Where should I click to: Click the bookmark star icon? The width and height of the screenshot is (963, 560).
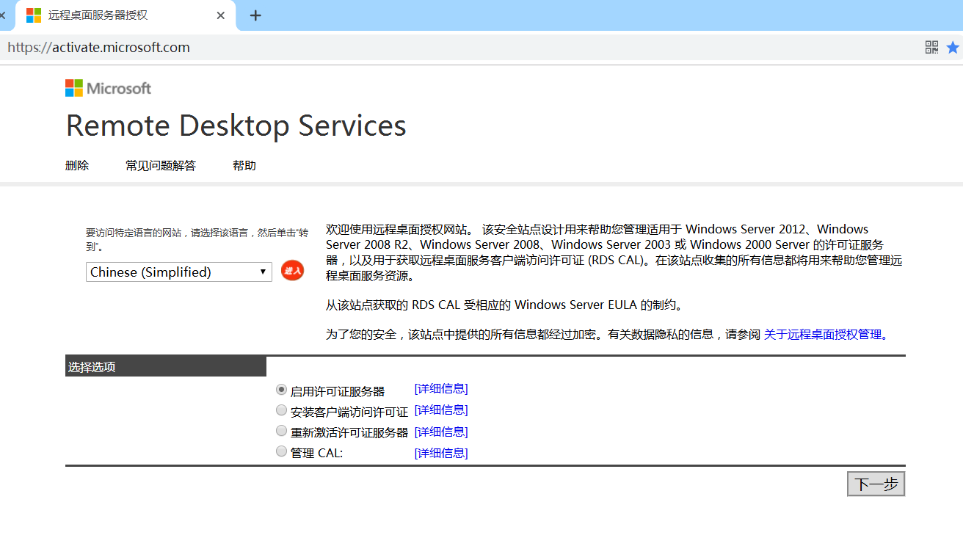(952, 46)
